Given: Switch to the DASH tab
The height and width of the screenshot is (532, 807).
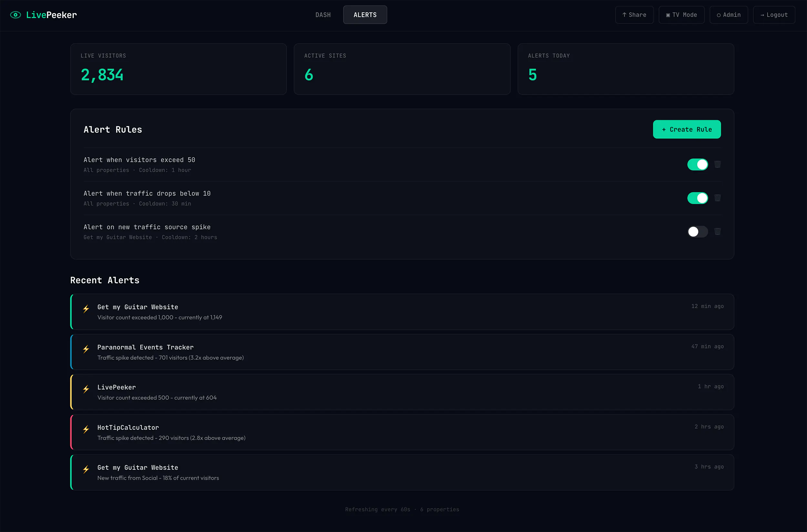Looking at the screenshot, I should coord(323,15).
